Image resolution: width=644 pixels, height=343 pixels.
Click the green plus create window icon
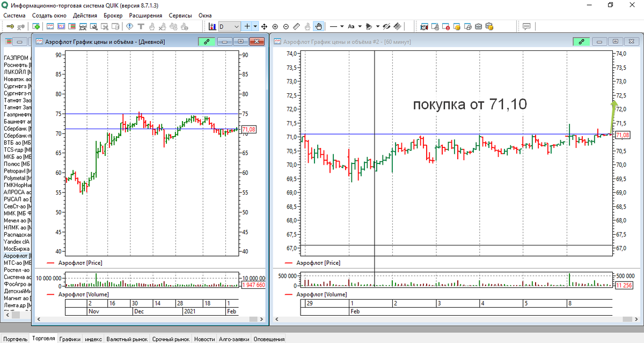[x=36, y=26]
